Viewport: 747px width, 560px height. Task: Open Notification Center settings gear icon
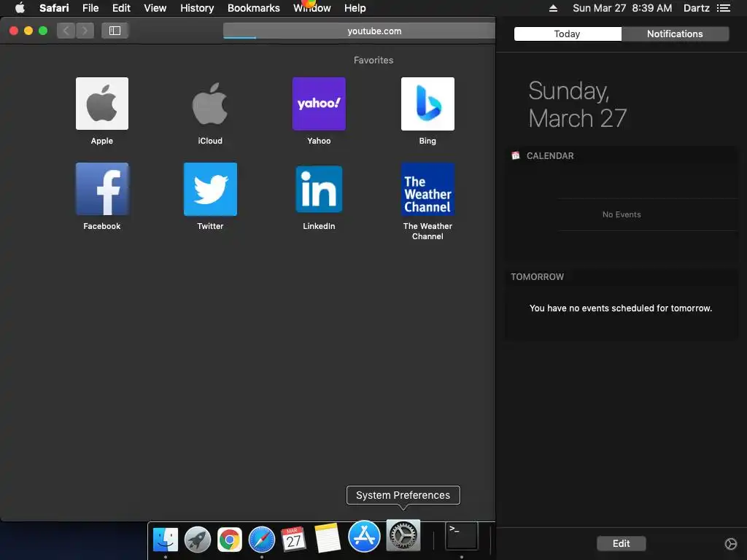(x=730, y=543)
